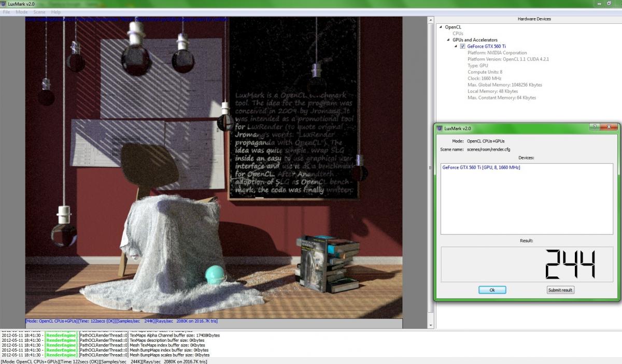This screenshot has width=622, height=364.
Task: Click 'Compute Units: 8' row
Action: click(485, 72)
